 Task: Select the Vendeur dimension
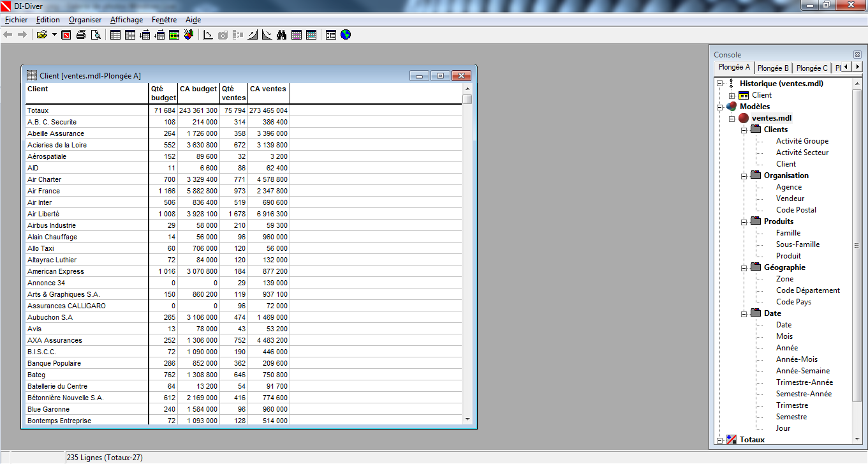(790, 198)
